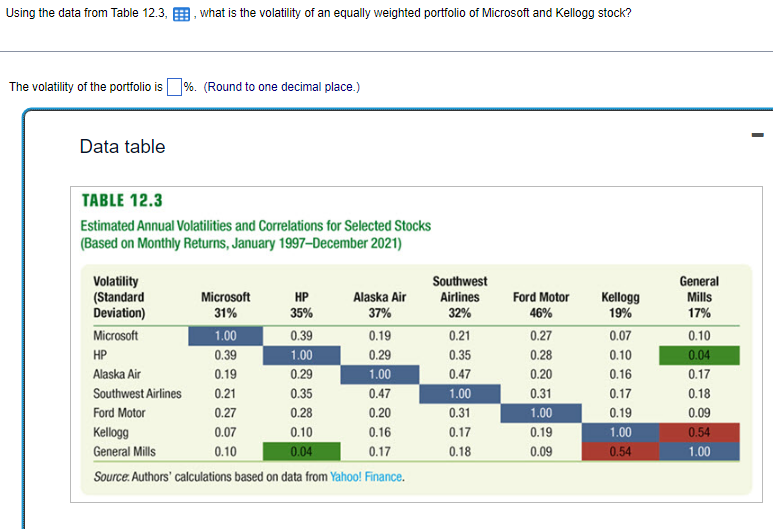Select the Southwest Airlines row label
Image resolution: width=773 pixels, height=529 pixels.
click(137, 393)
